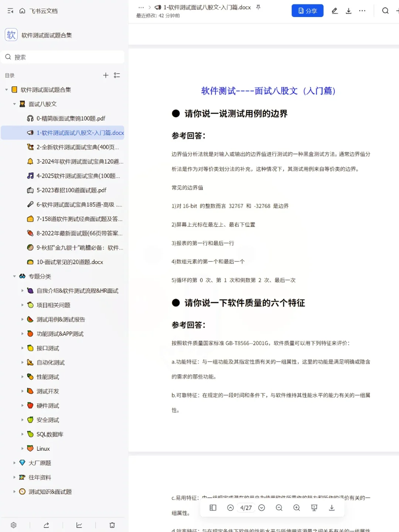Open the document statistics chart icon
Image resolution: width=399 pixels, height=532 pixels.
tap(79, 525)
